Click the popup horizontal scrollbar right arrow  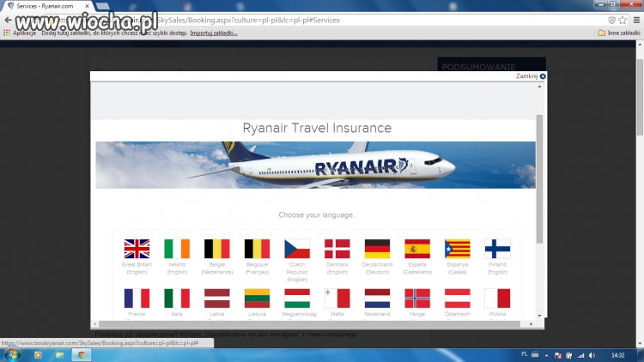pyautogui.click(x=531, y=324)
